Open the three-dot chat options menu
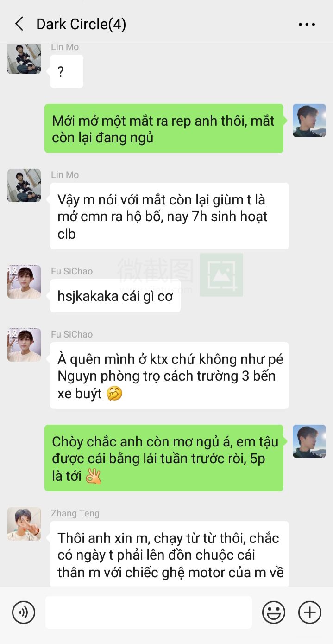333x644 pixels. pyautogui.click(x=307, y=25)
